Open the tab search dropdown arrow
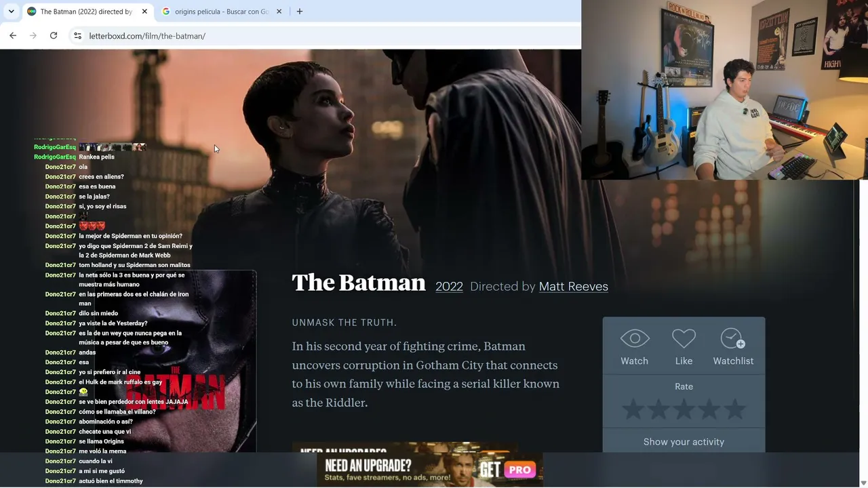 click(x=11, y=12)
